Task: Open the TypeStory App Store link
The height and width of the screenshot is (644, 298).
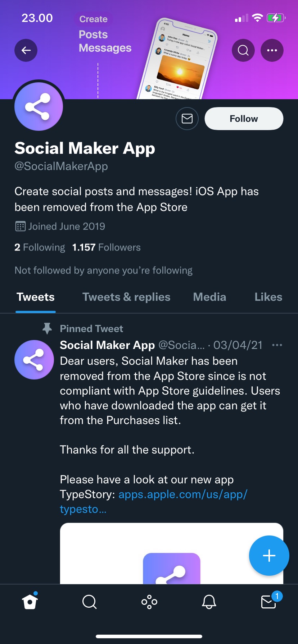Action: point(182,494)
